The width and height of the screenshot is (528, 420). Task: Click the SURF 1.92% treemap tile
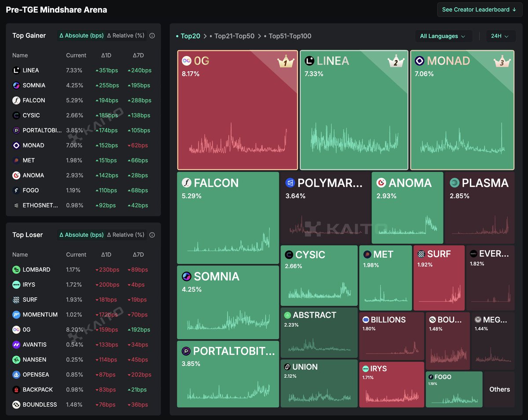(x=439, y=278)
